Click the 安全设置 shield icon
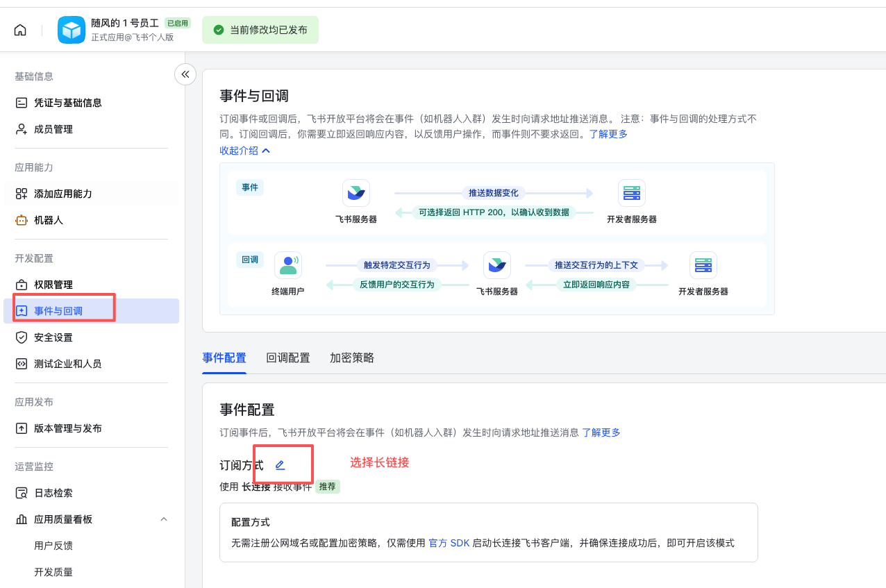The image size is (886, 588). coord(22,337)
